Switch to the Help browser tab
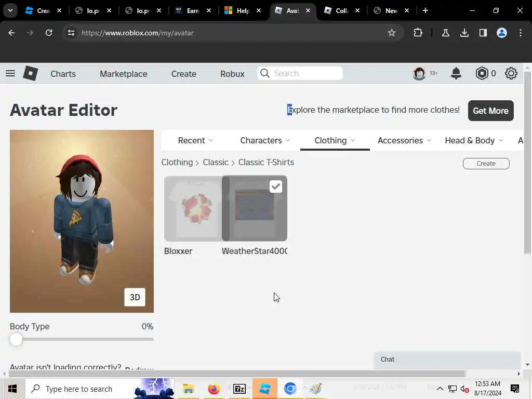Screen dimensions: 532x399 coord(243,10)
